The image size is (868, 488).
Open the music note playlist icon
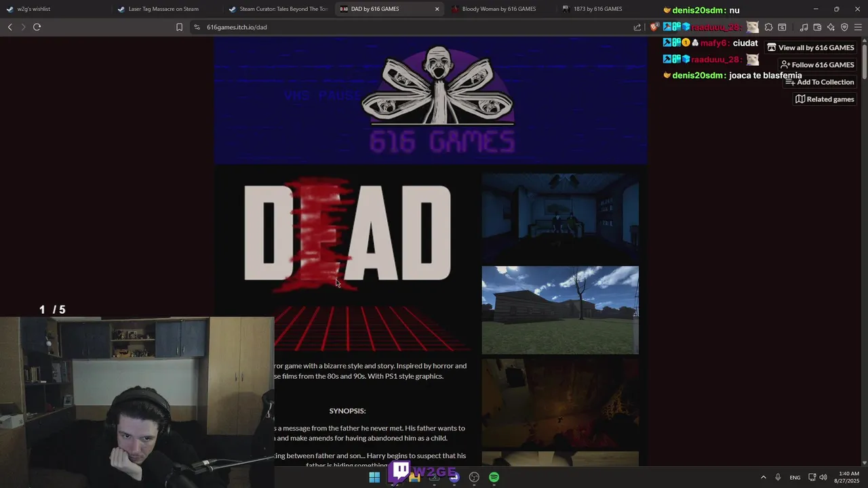[804, 27]
